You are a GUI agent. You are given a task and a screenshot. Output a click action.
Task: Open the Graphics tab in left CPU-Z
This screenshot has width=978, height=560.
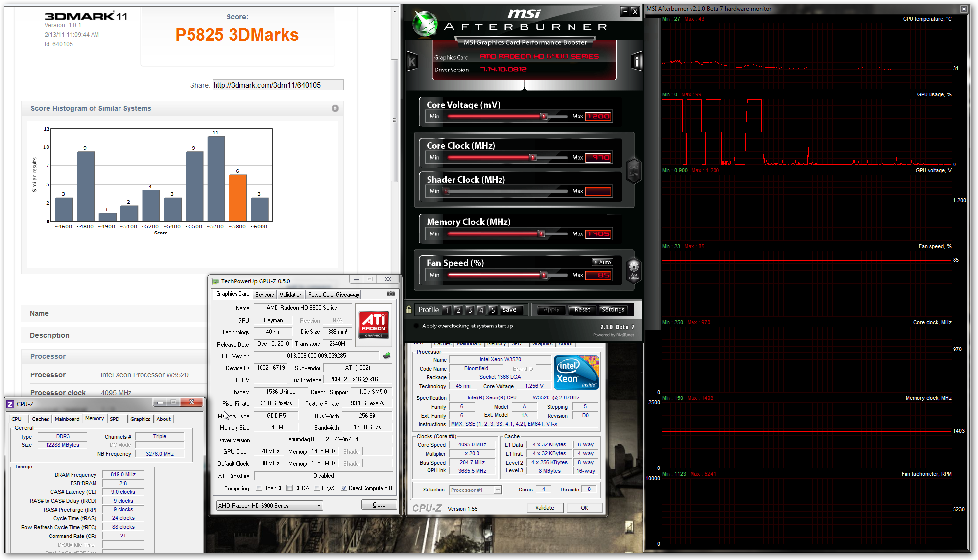pyautogui.click(x=141, y=419)
